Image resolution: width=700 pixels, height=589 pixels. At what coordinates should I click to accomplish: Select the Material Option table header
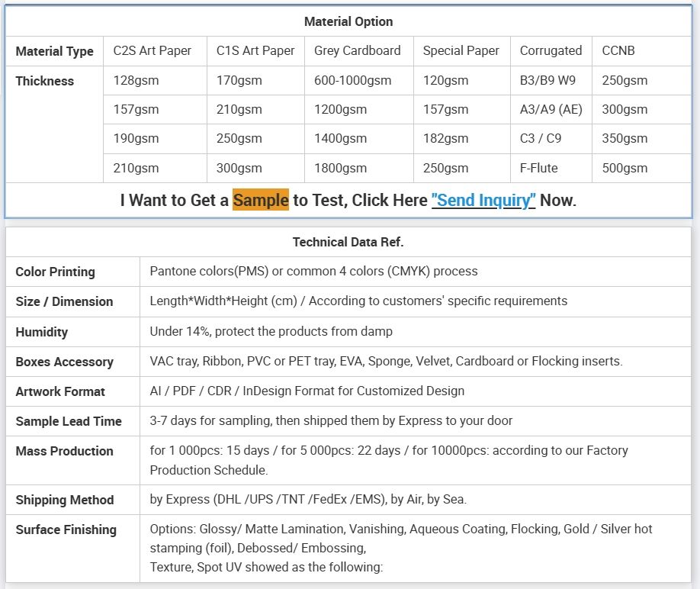348,21
